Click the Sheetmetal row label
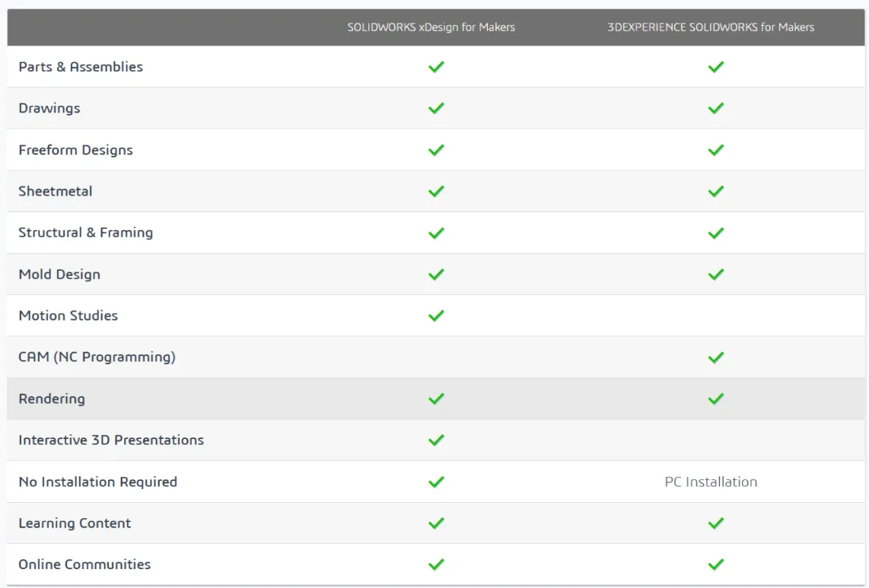 pyautogui.click(x=56, y=191)
